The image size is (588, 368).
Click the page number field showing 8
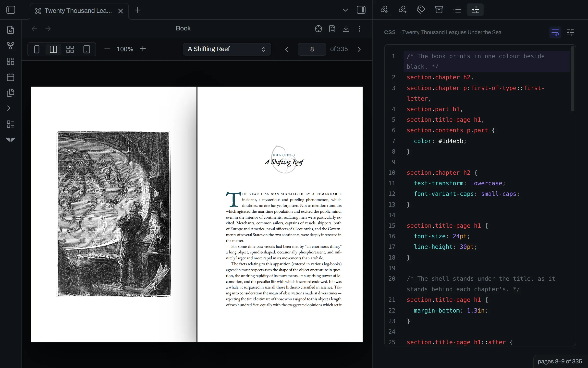click(312, 49)
